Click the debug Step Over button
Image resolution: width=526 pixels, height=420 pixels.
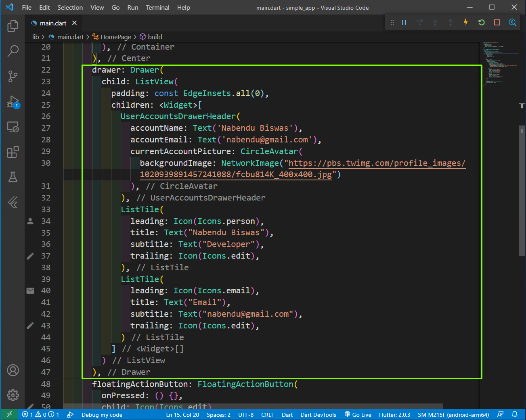pos(419,23)
